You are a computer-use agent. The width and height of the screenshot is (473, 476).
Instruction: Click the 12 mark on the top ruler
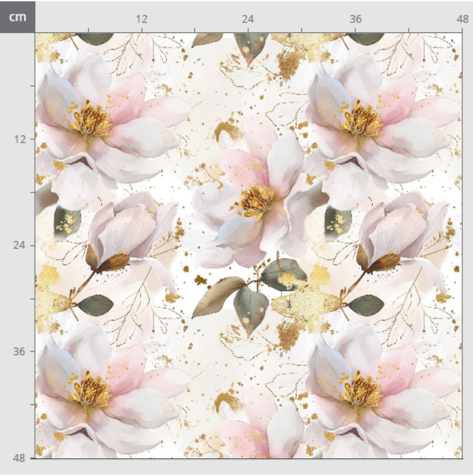tap(141, 19)
